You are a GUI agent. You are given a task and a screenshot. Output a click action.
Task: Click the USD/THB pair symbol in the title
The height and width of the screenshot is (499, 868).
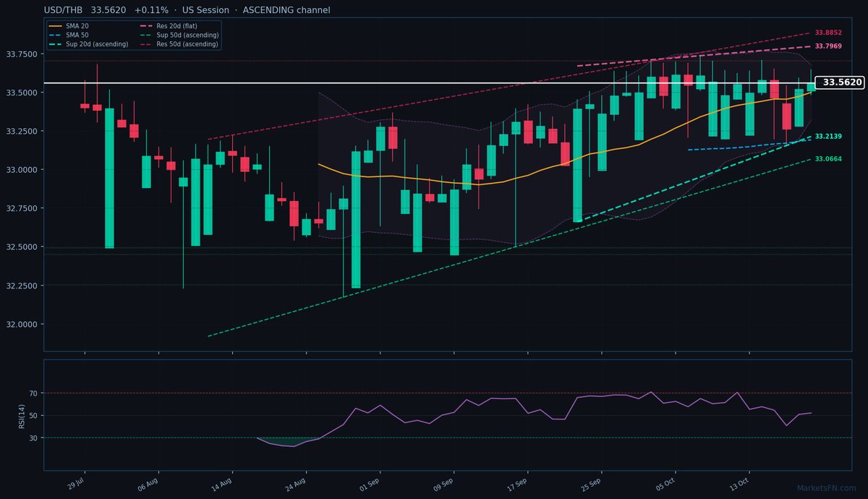64,10
